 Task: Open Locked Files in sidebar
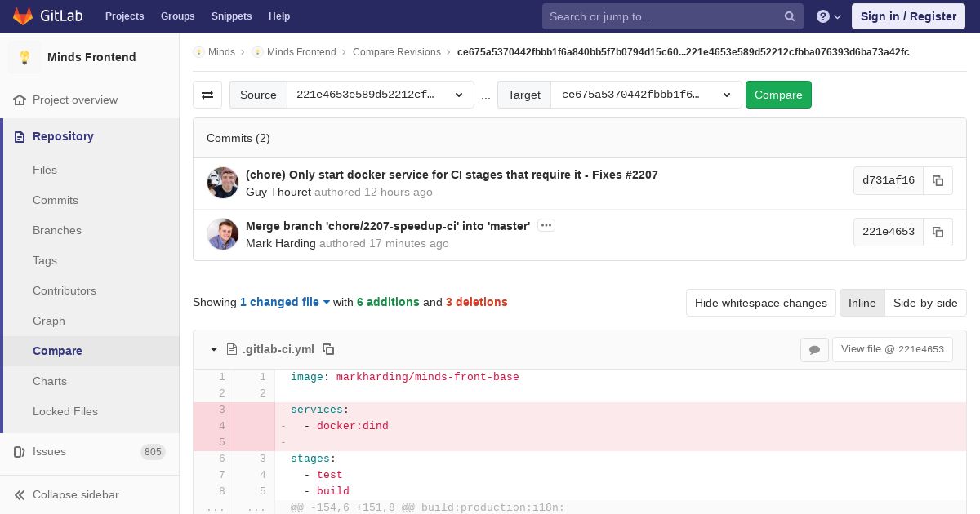point(65,411)
